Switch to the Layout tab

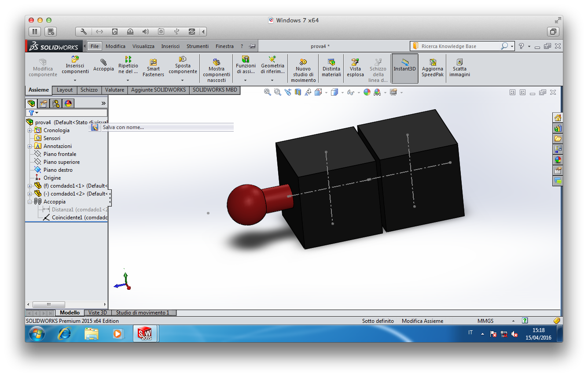[x=65, y=90]
